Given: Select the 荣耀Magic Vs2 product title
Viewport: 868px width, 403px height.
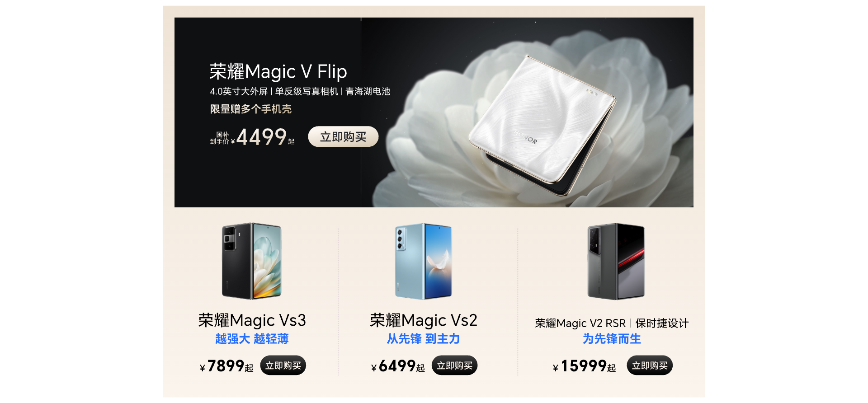Looking at the screenshot, I should click(424, 320).
